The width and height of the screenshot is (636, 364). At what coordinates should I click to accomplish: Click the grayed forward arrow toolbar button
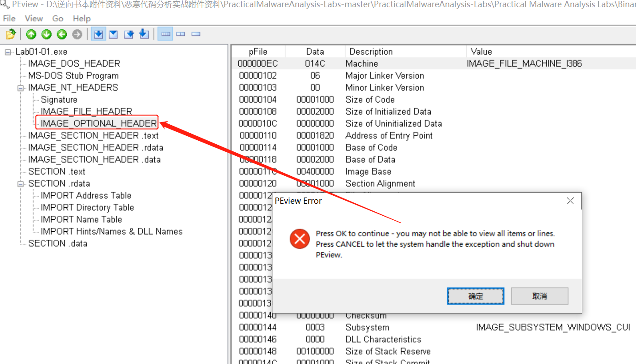pos(77,34)
